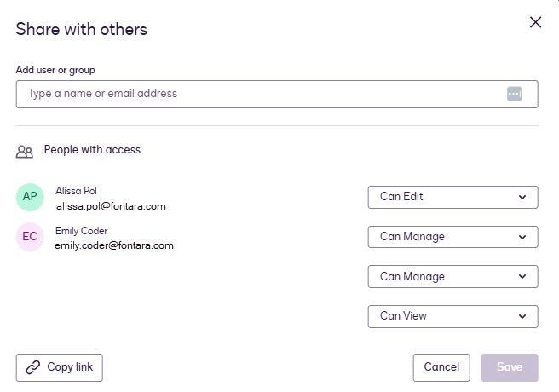Open Emily Coder's Can Manage dropdown

(452, 237)
